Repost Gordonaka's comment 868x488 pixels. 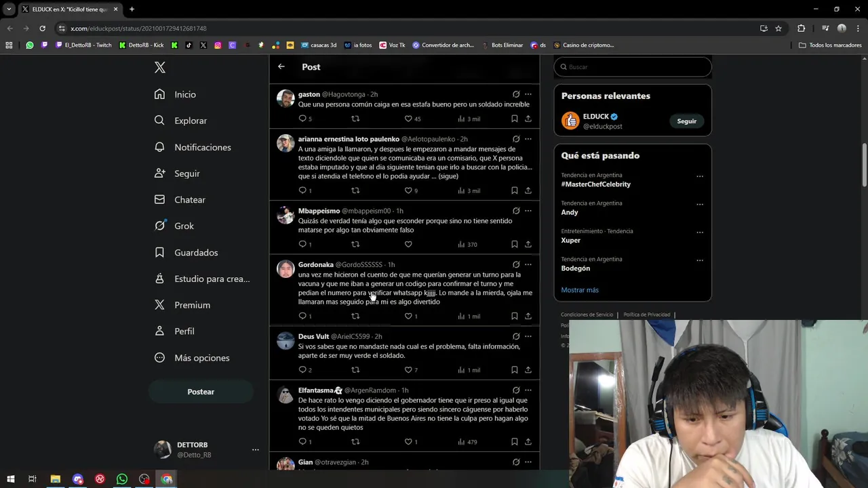(x=355, y=316)
